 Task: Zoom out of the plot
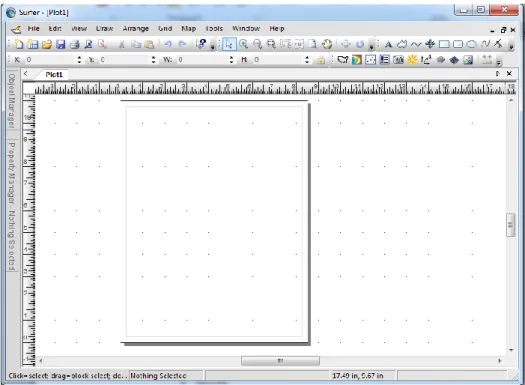point(257,44)
